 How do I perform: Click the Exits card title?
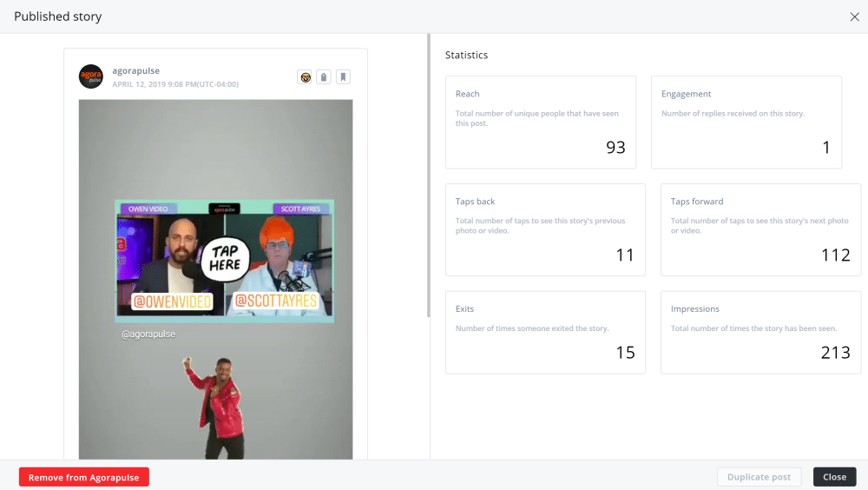[x=465, y=308]
